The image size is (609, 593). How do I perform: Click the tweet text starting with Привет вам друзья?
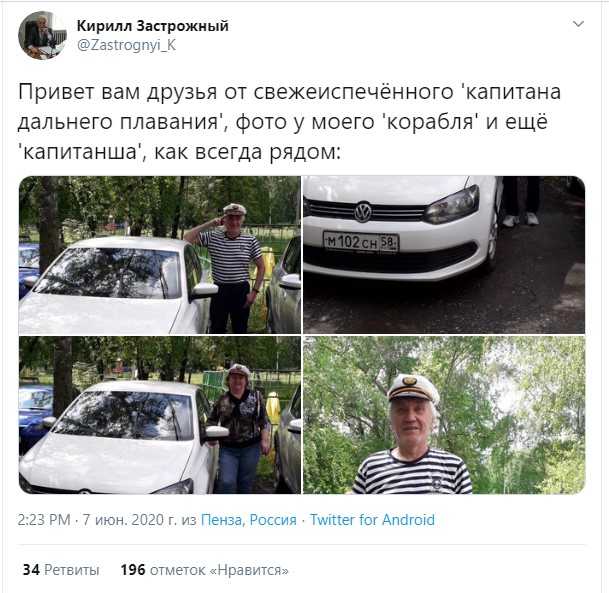pyautogui.click(x=289, y=122)
